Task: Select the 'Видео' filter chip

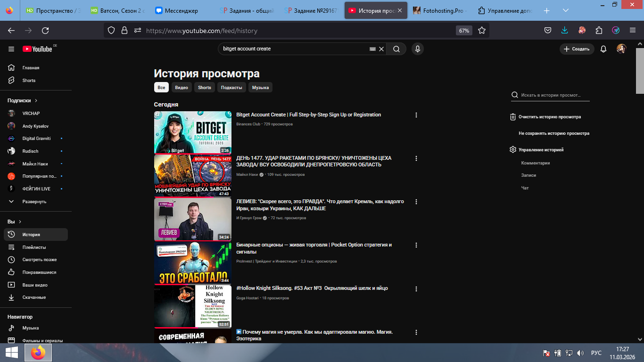Action: [181, 88]
